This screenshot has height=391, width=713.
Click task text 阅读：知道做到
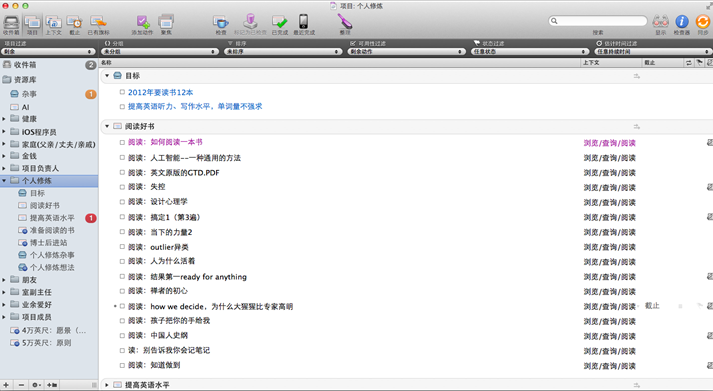154,365
